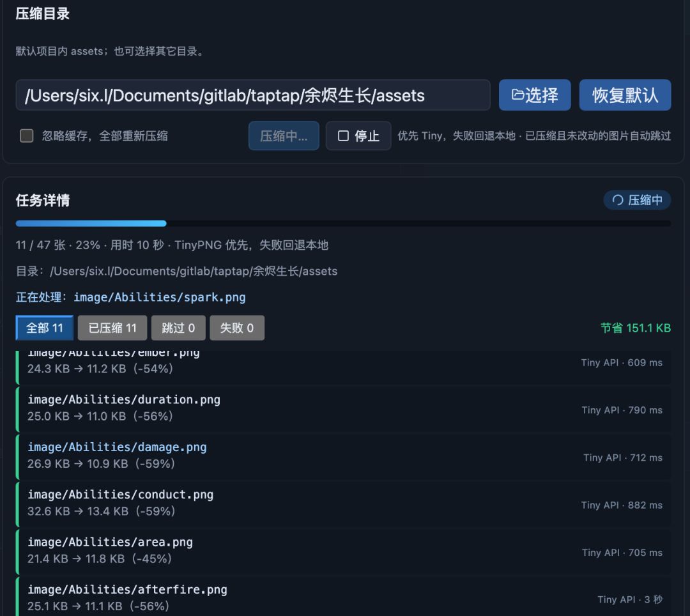
Task: Click "Tiny API · 790 ms" on duration.png row
Action: tap(622, 410)
